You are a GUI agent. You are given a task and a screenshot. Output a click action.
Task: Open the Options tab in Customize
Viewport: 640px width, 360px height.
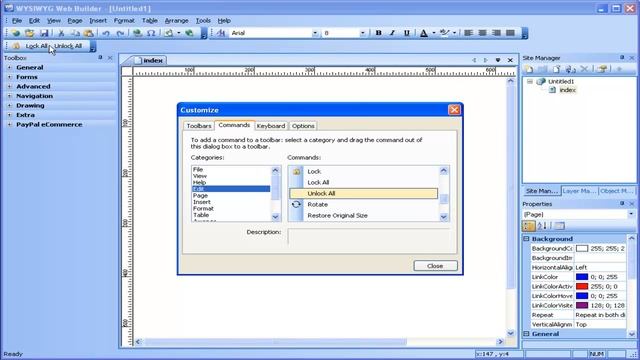coord(303,126)
